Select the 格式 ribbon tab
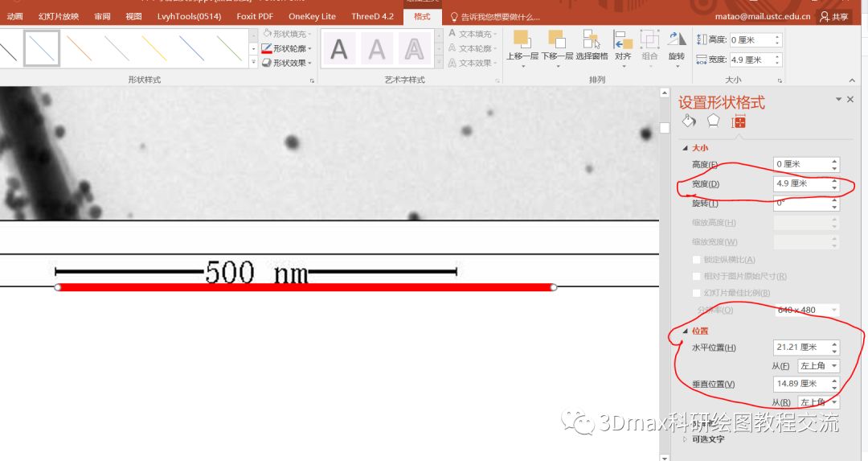 [x=422, y=16]
